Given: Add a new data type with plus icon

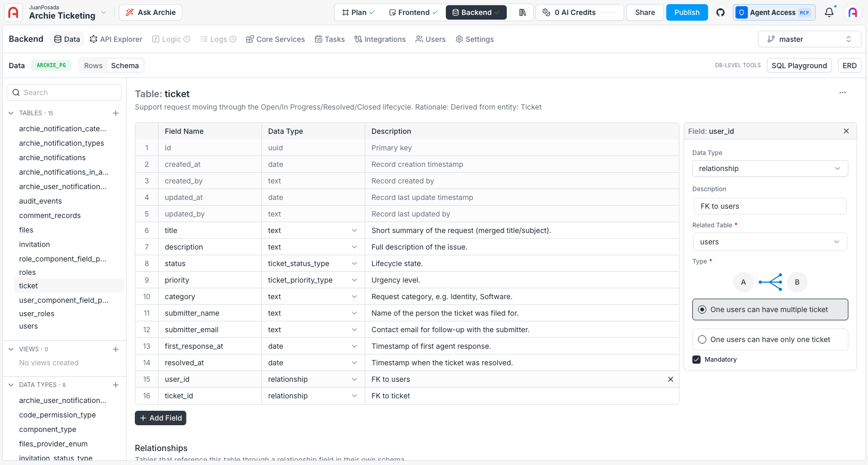Looking at the screenshot, I should coord(116,385).
